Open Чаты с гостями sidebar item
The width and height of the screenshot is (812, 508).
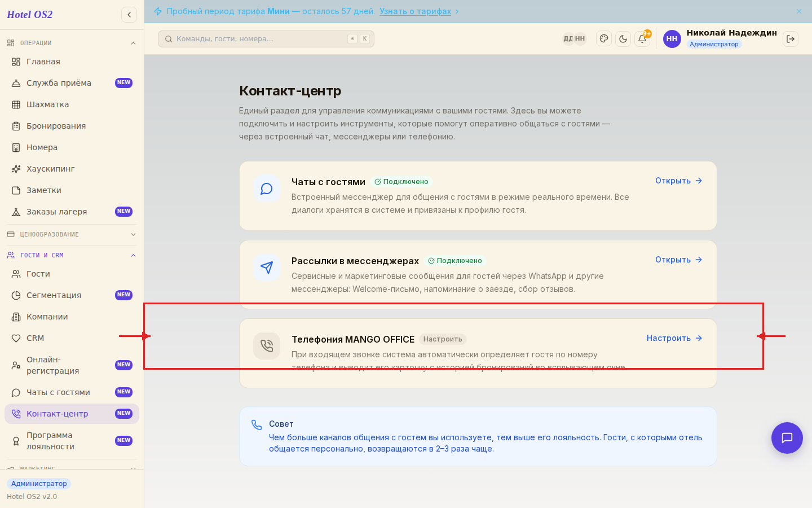click(72, 392)
